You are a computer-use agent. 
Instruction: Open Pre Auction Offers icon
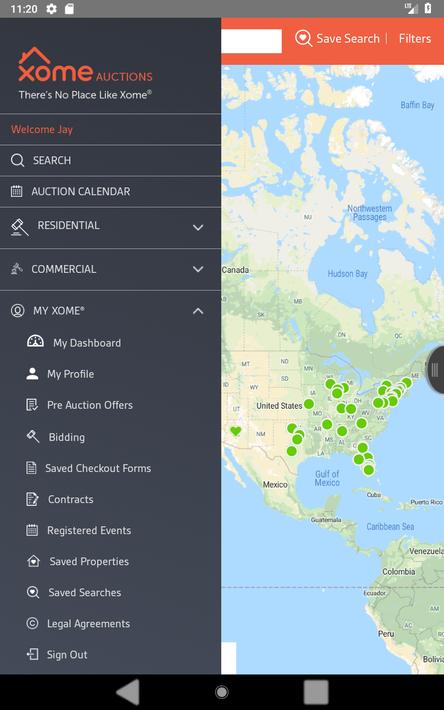[32, 405]
